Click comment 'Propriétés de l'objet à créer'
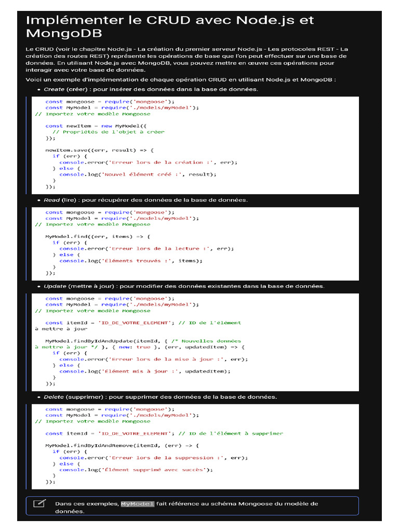 (x=108, y=132)
